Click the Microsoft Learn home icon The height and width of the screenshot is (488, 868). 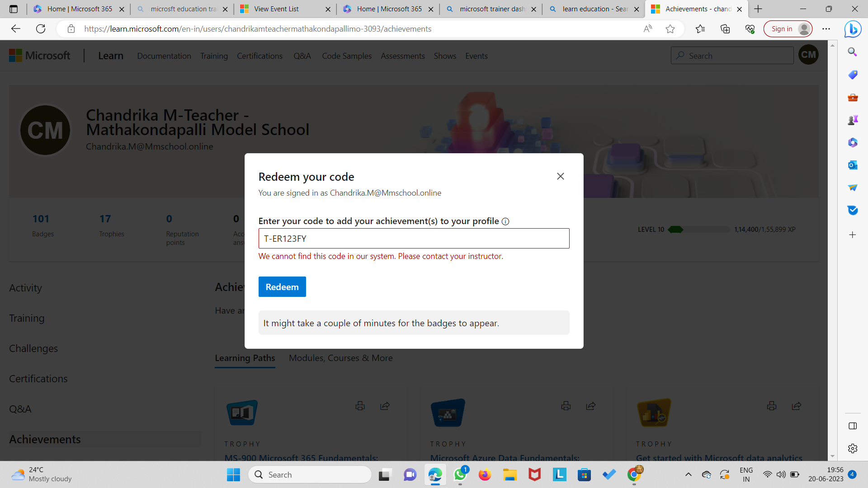110,56
